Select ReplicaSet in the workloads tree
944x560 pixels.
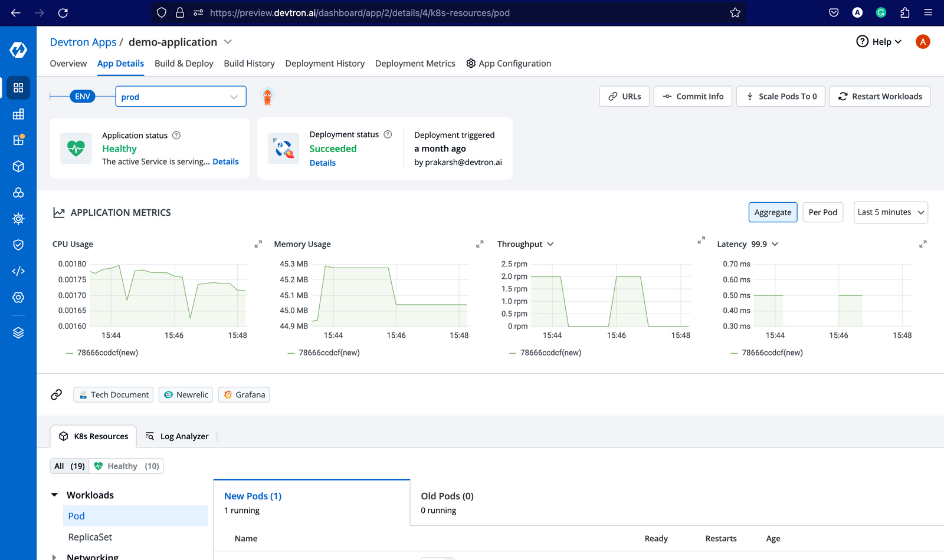tap(90, 537)
